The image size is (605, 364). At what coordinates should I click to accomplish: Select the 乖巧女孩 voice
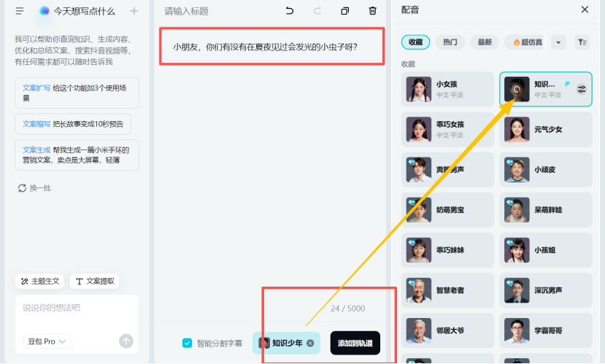[447, 129]
